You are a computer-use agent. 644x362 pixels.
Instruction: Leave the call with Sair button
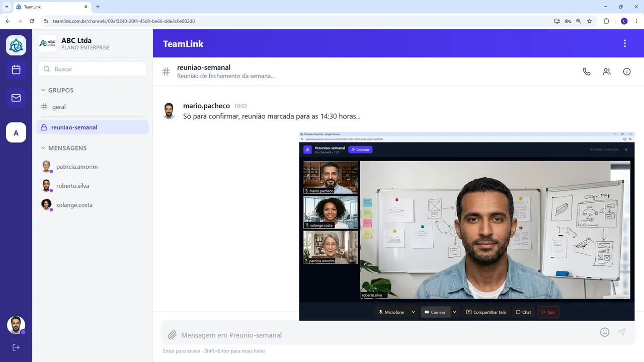coord(548,312)
